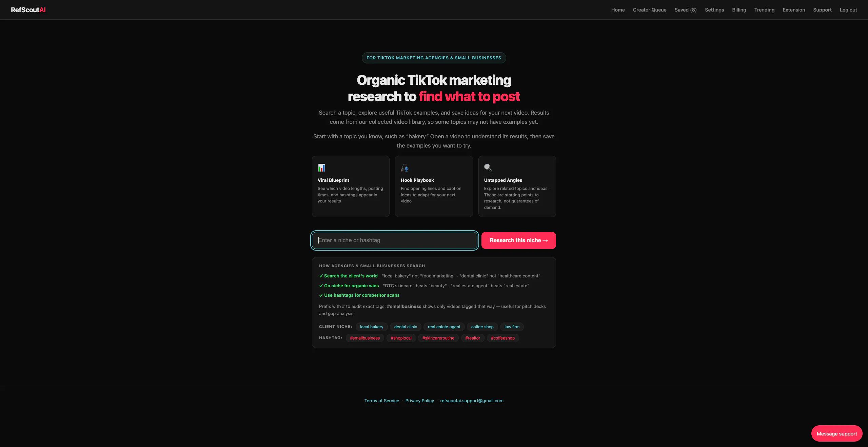Click Log out
The image size is (868, 447).
pyautogui.click(x=848, y=10)
